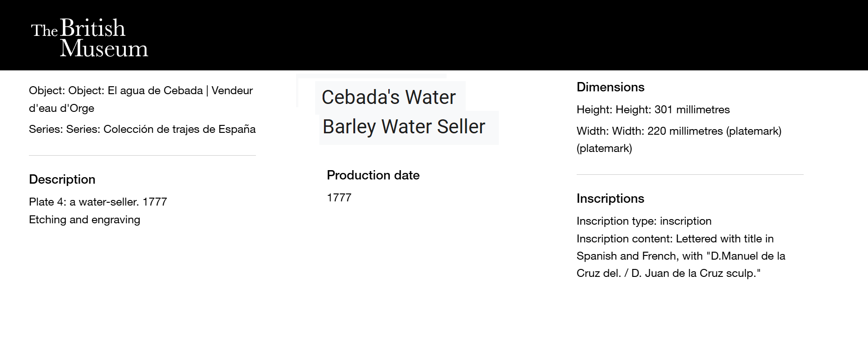The width and height of the screenshot is (868, 344).
Task: Click the Production date heading
Action: [373, 175]
